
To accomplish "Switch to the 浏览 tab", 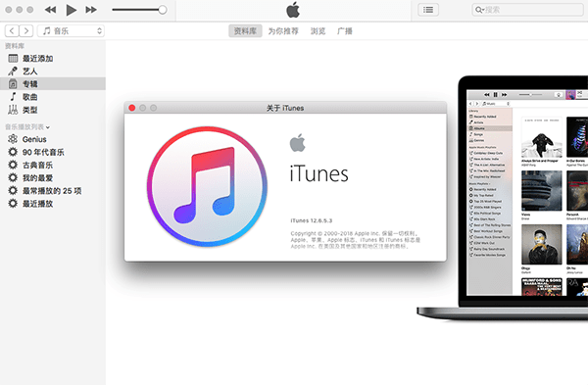I will click(318, 31).
